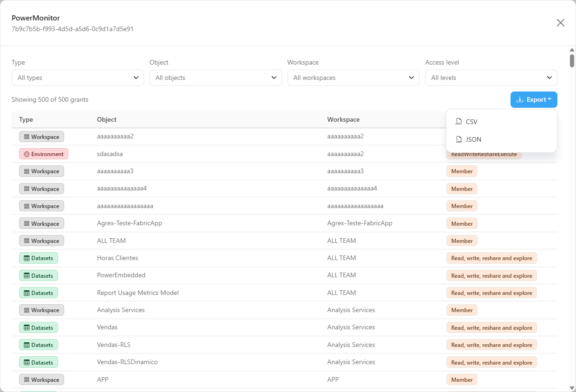
Task: Select object name Agrex-Teste-FabricApp
Action: click(130, 223)
